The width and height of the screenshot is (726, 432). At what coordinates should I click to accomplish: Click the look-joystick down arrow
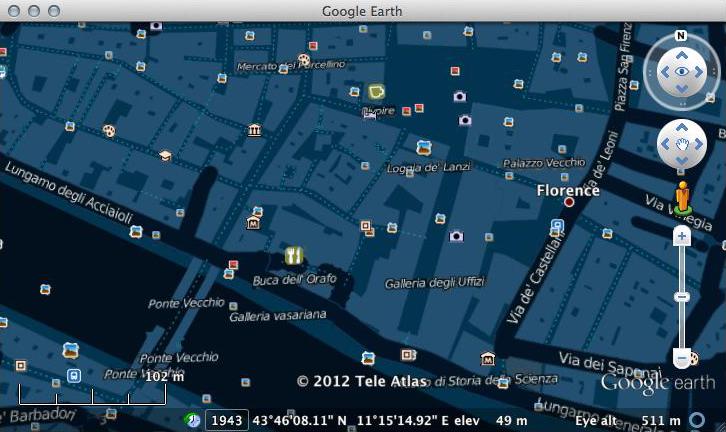[682, 88]
